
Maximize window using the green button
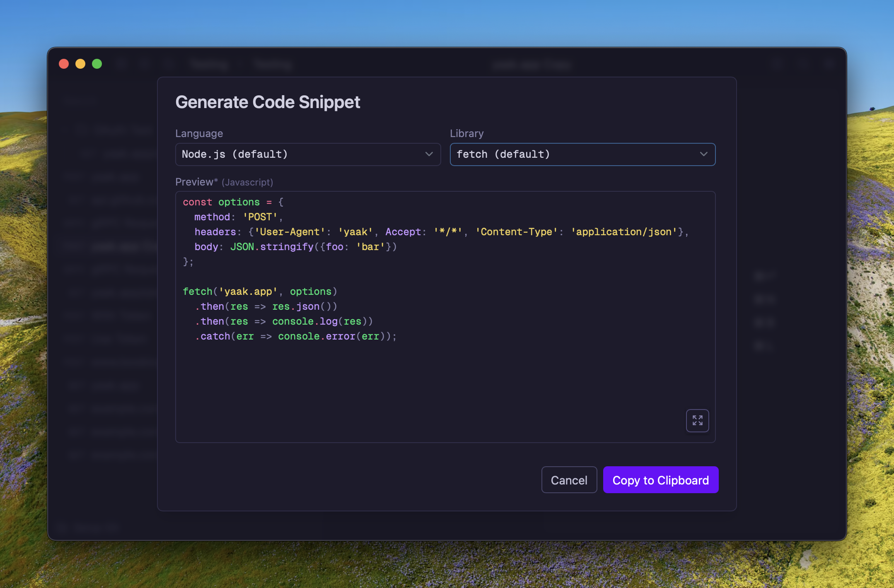click(x=97, y=64)
